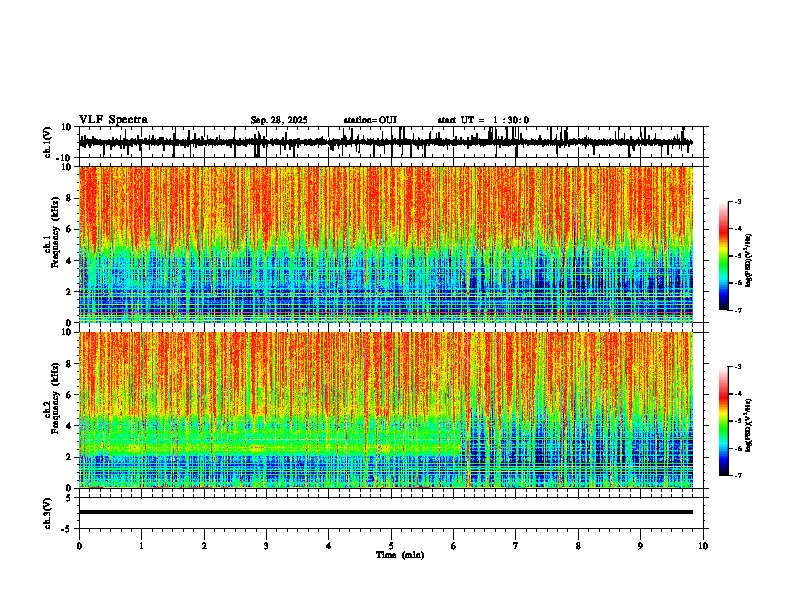This screenshot has width=792, height=612.
Task: Click the "ch.1(V)" waveform axis label
Action: 47,142
